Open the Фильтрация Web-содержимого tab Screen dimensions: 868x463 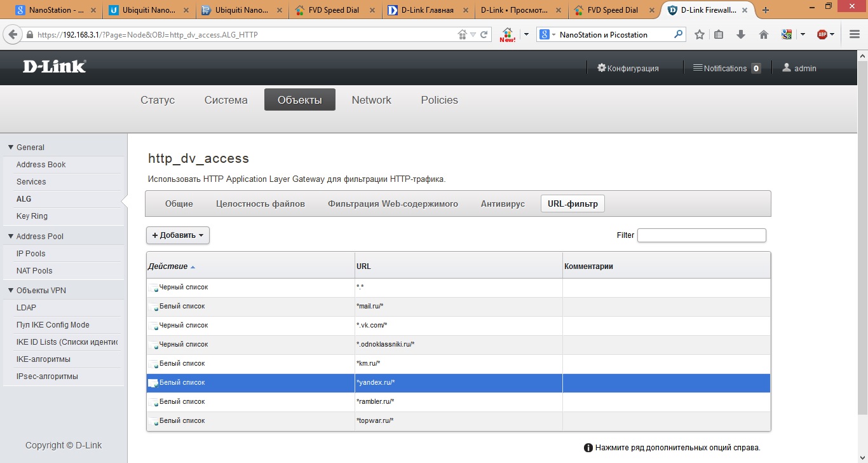[393, 204]
